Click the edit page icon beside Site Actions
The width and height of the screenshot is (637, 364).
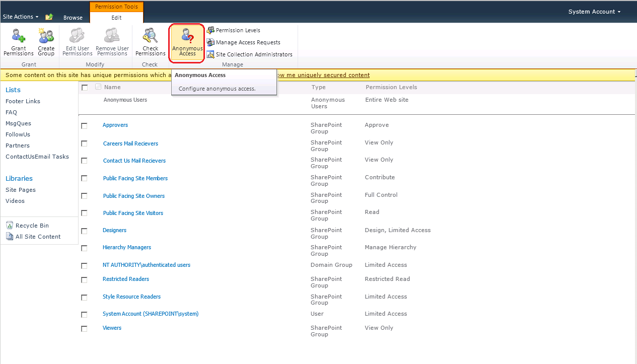coord(49,17)
